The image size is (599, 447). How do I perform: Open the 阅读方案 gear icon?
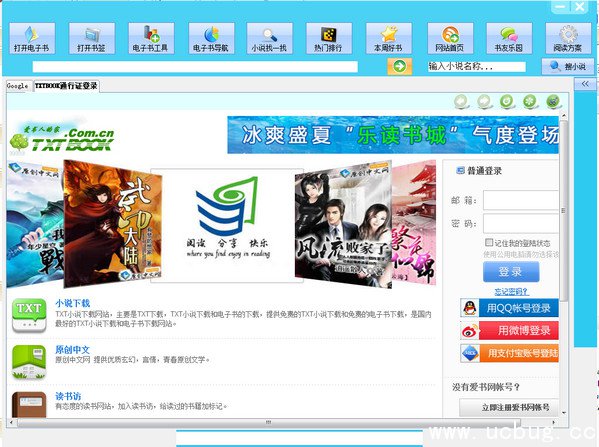(x=568, y=38)
